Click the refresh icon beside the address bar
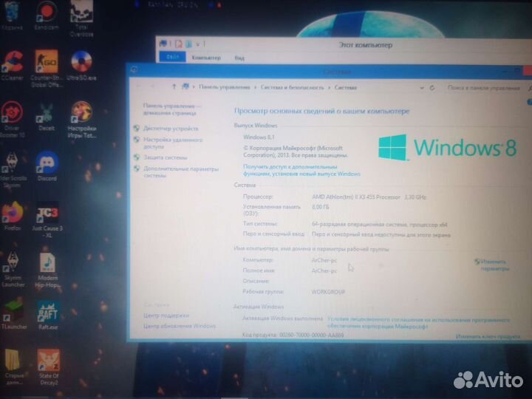The image size is (532, 399). point(432,87)
